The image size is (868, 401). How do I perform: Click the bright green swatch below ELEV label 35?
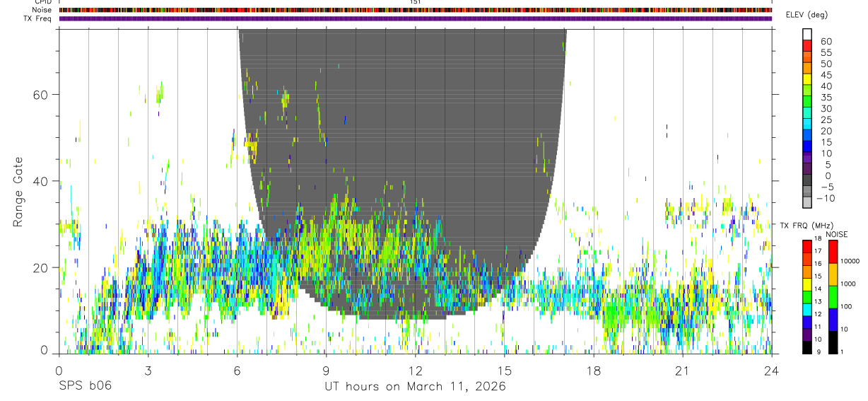807,102
